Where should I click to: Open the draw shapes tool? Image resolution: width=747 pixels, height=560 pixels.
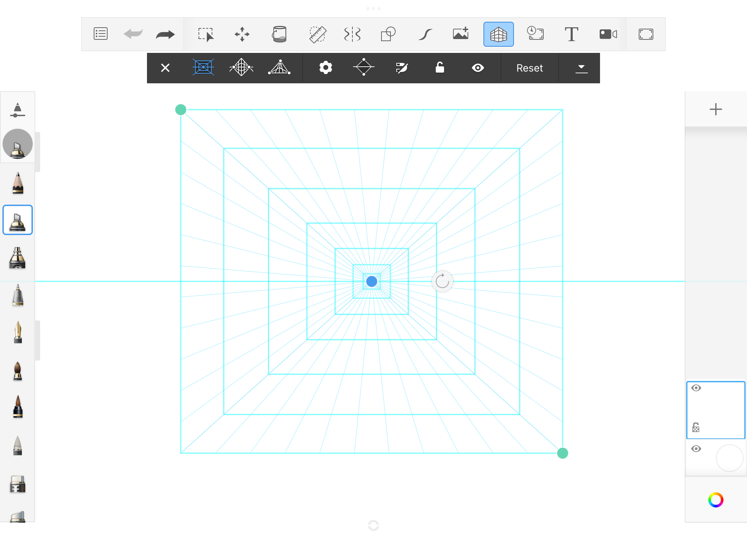click(388, 34)
